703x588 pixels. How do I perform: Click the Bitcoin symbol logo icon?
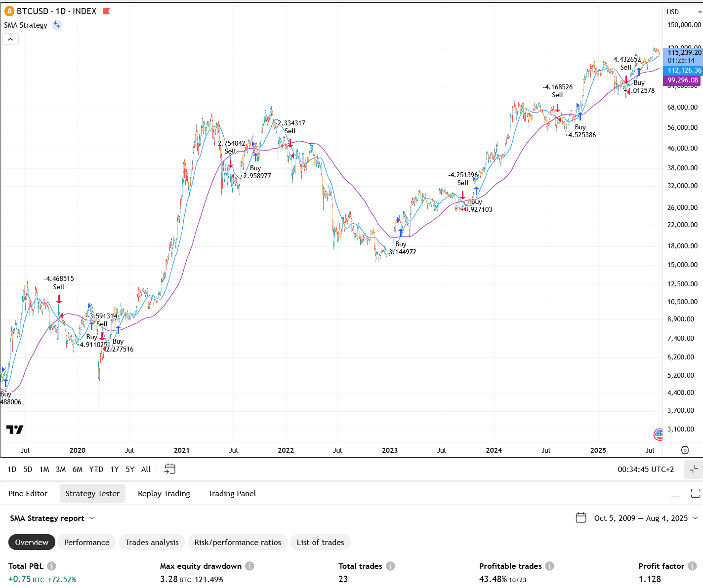pyautogui.click(x=9, y=11)
